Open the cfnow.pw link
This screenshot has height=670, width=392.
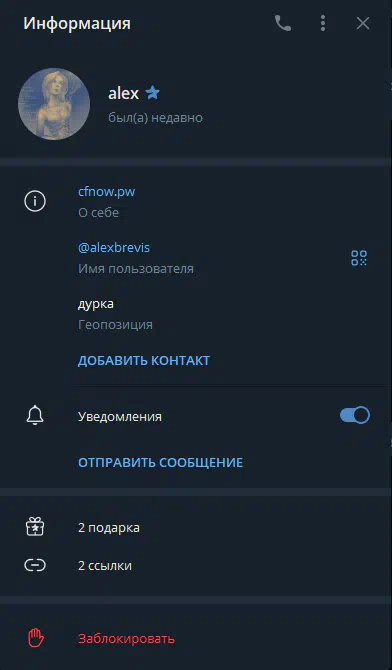coord(106,191)
